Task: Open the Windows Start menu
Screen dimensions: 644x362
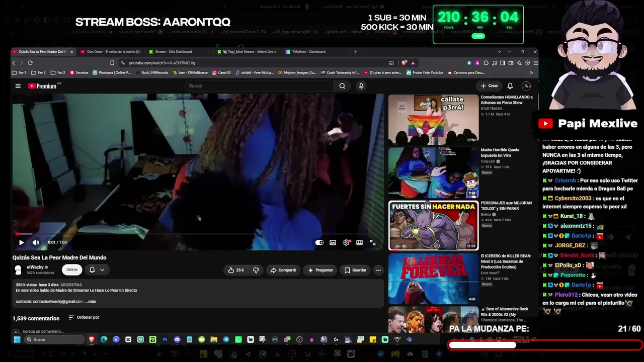Action: pos(17,339)
